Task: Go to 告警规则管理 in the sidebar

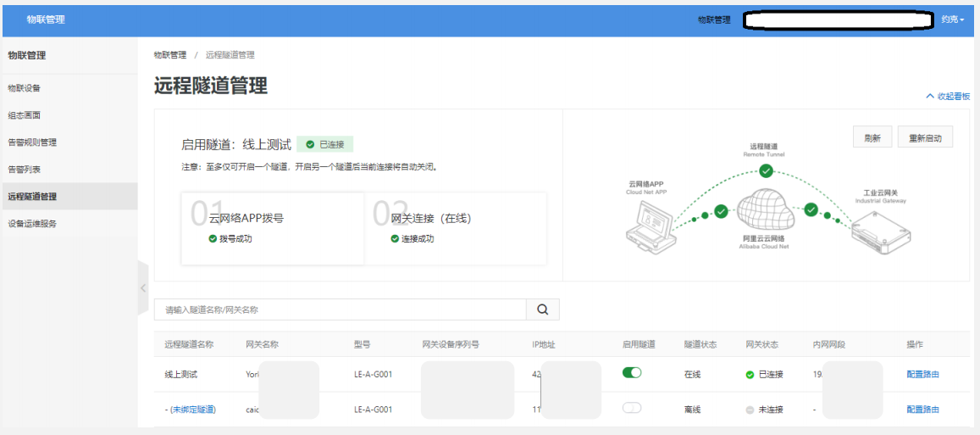Action: pyautogui.click(x=32, y=142)
